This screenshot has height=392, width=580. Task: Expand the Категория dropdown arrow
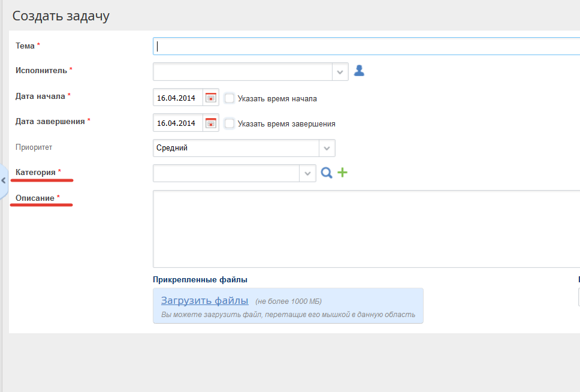307,173
